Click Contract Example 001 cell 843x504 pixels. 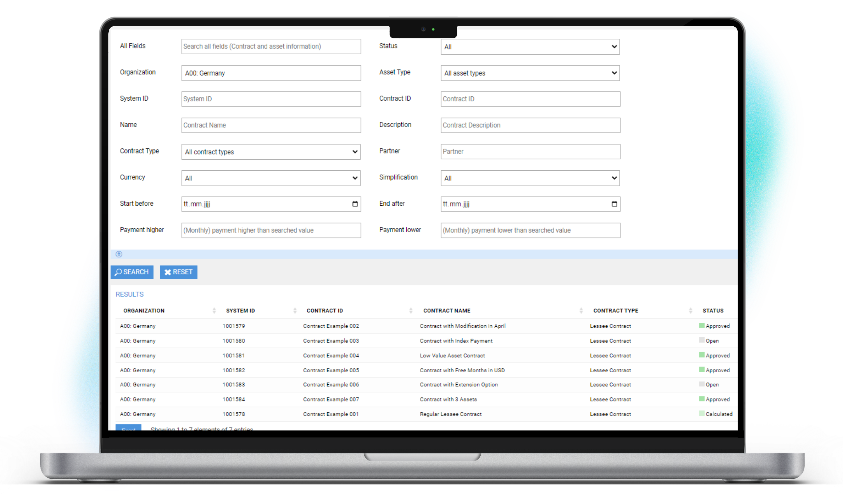coord(331,414)
